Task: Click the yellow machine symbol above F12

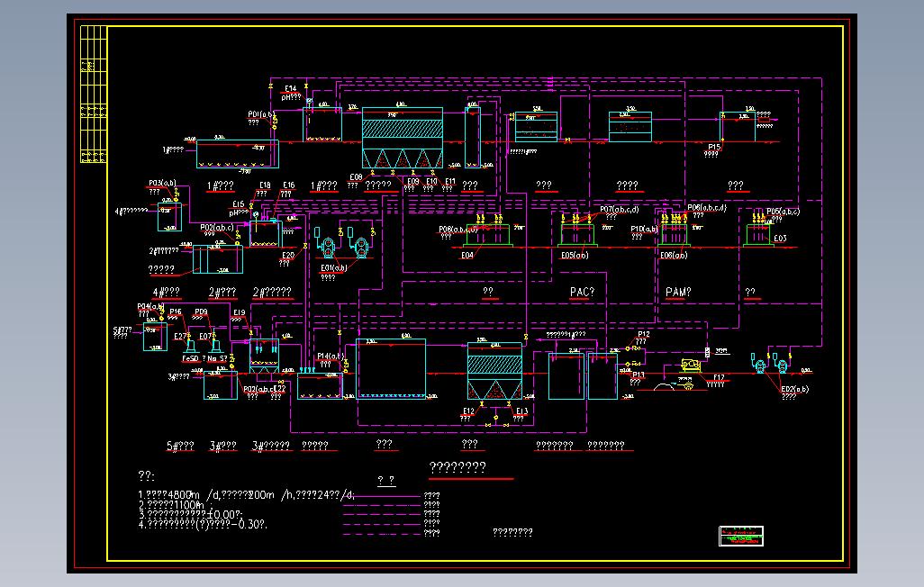Action: [690, 365]
